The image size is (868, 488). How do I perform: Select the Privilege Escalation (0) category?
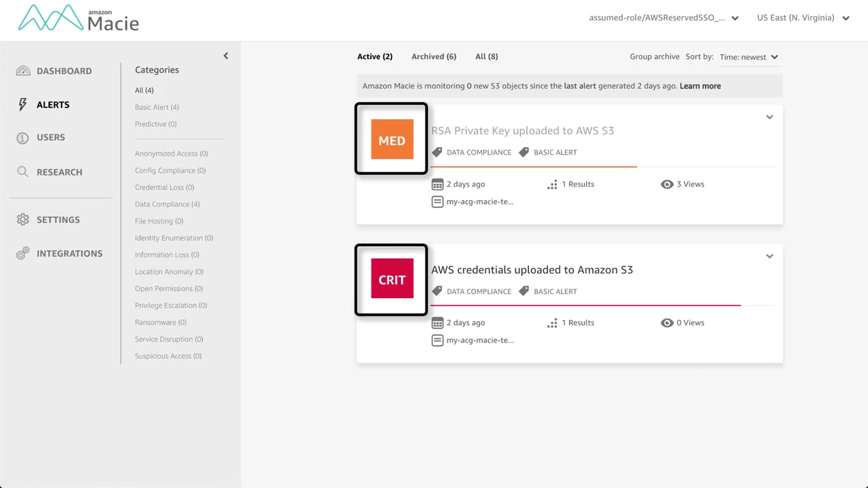click(171, 306)
